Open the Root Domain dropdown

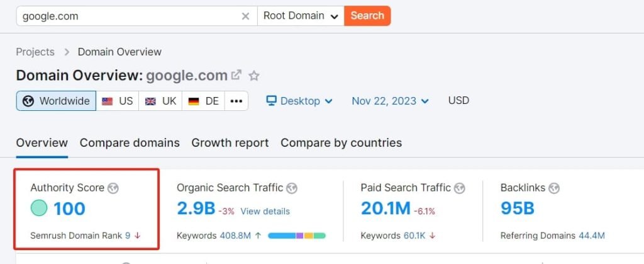coord(301,16)
